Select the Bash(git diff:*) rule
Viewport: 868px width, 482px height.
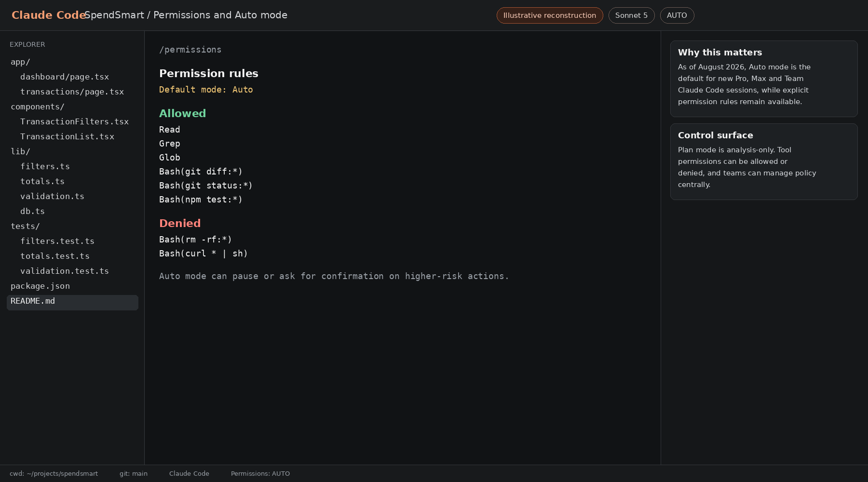point(201,172)
